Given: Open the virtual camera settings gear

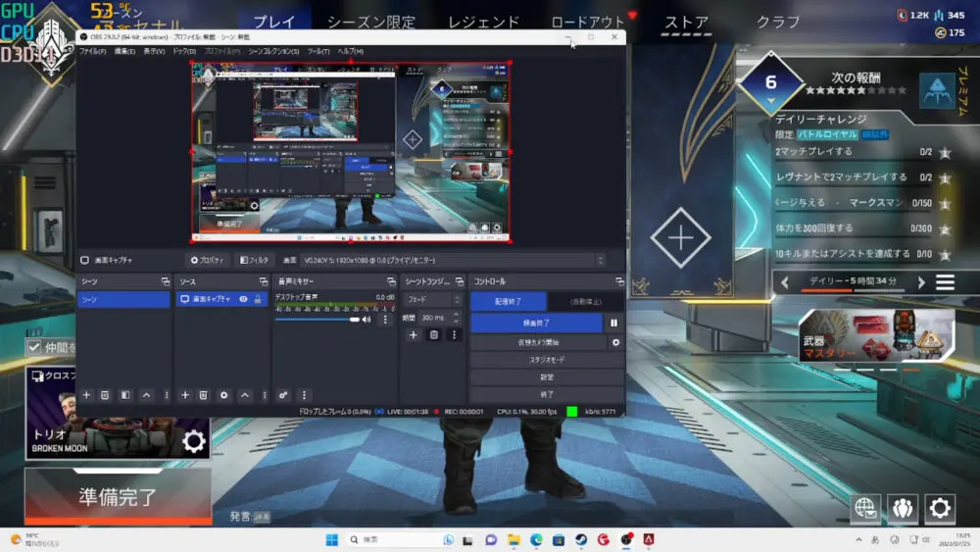Looking at the screenshot, I should click(615, 342).
